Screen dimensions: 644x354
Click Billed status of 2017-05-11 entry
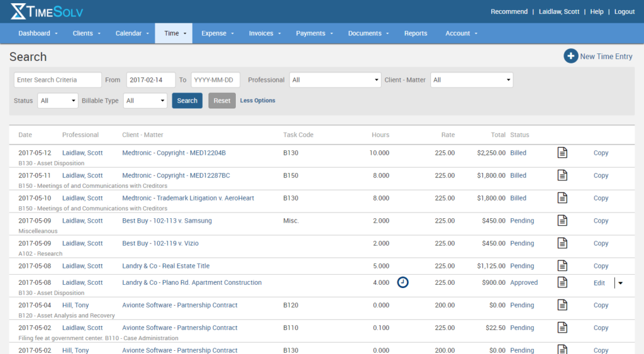[518, 175]
